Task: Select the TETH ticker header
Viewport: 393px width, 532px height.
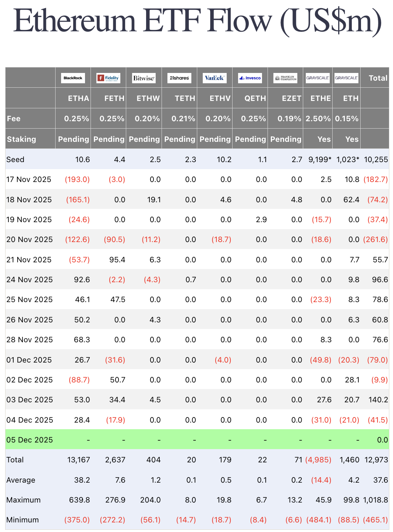Action: [x=185, y=98]
